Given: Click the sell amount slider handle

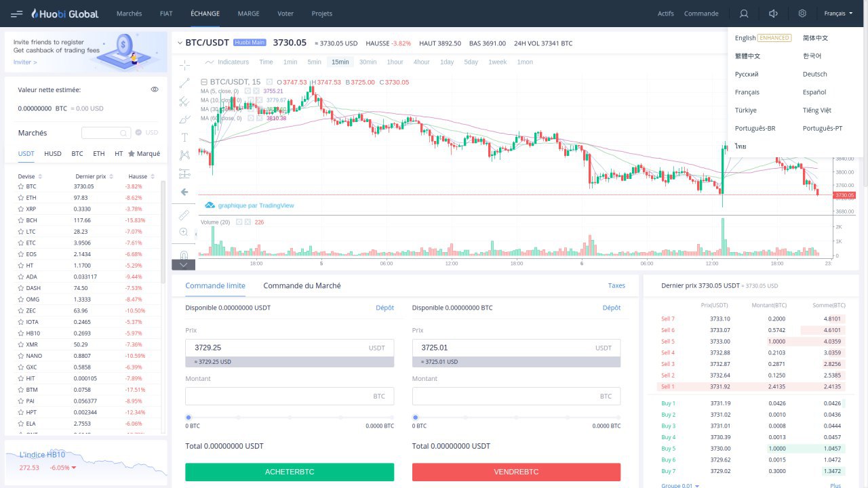Looking at the screenshot, I should tap(415, 418).
